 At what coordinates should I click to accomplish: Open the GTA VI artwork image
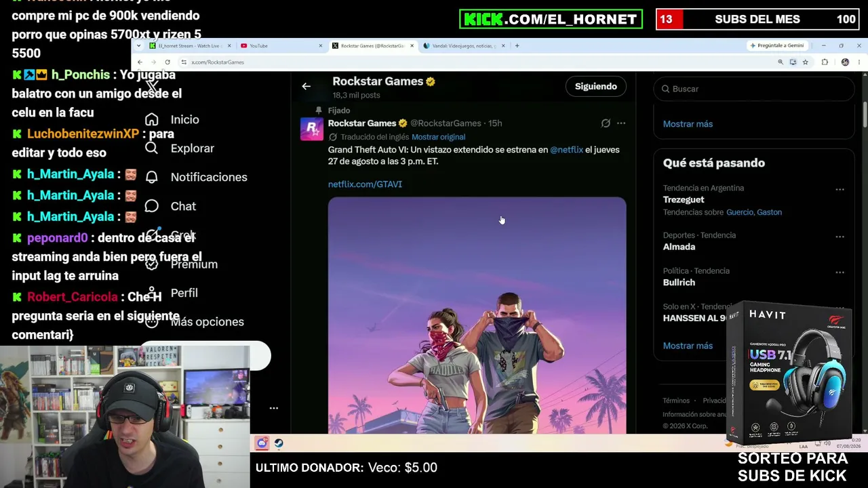point(477,315)
